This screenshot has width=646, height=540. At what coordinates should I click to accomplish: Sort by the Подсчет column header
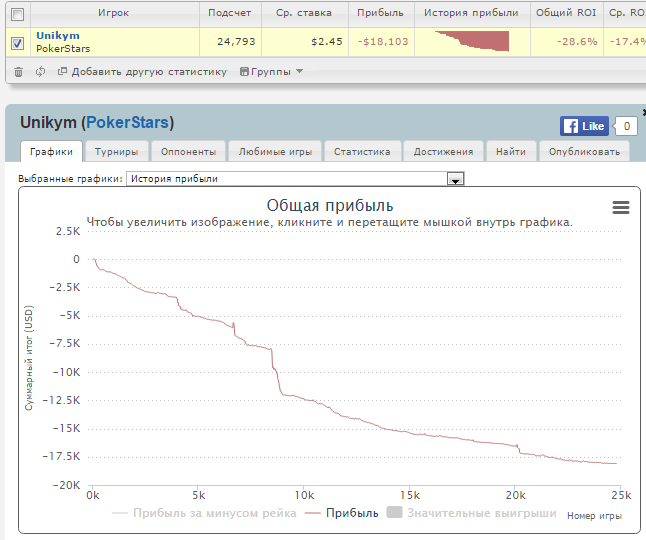click(229, 13)
